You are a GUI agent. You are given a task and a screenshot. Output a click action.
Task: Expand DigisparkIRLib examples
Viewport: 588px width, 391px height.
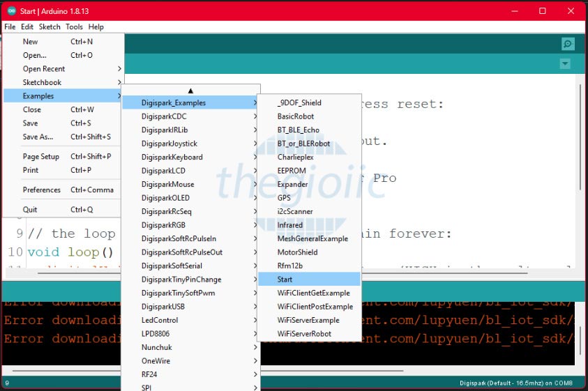[190, 130]
